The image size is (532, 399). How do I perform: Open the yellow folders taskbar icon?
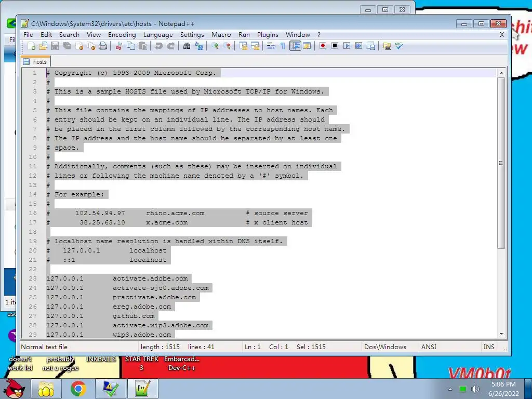[46, 389]
